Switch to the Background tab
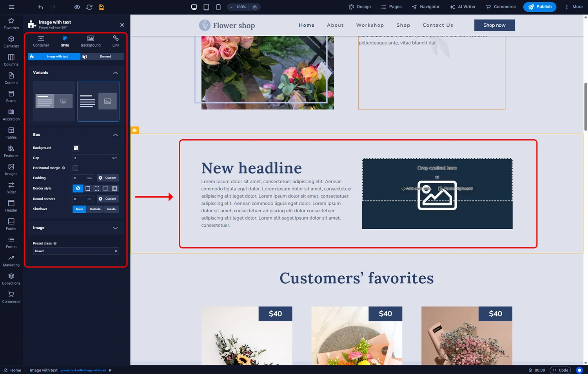 coord(91,41)
